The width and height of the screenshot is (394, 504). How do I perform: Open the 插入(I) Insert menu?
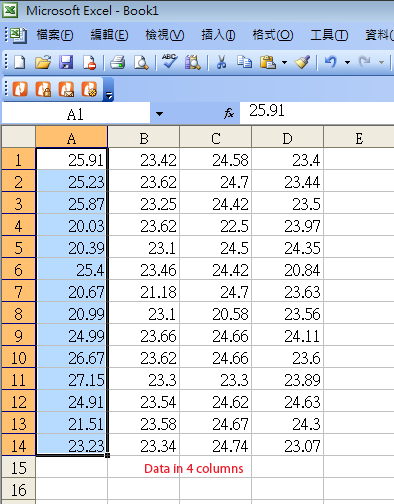pos(218,35)
